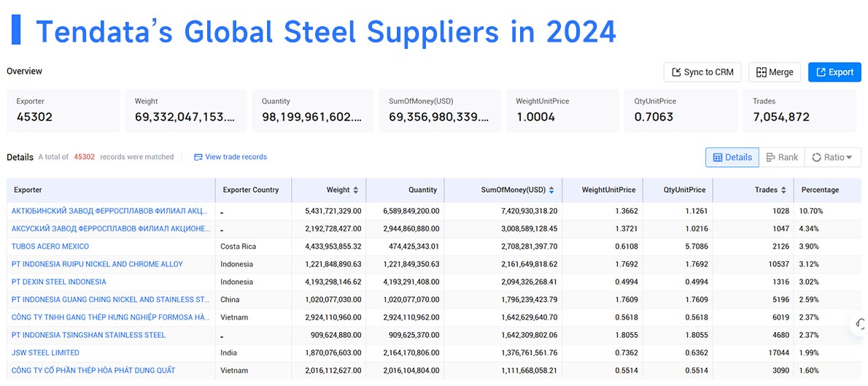Click the headset support icon at right edge

[x=860, y=324]
